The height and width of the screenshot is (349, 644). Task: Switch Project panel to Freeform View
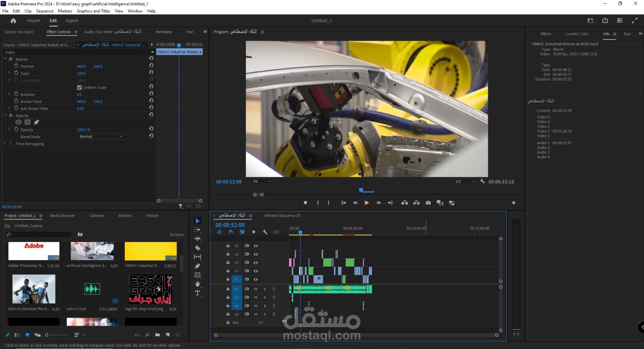(x=37, y=335)
